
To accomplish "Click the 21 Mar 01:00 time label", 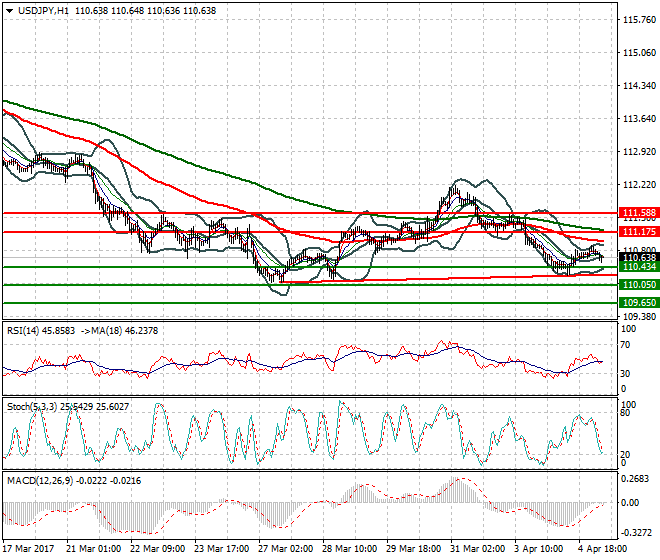I will (x=93, y=549).
